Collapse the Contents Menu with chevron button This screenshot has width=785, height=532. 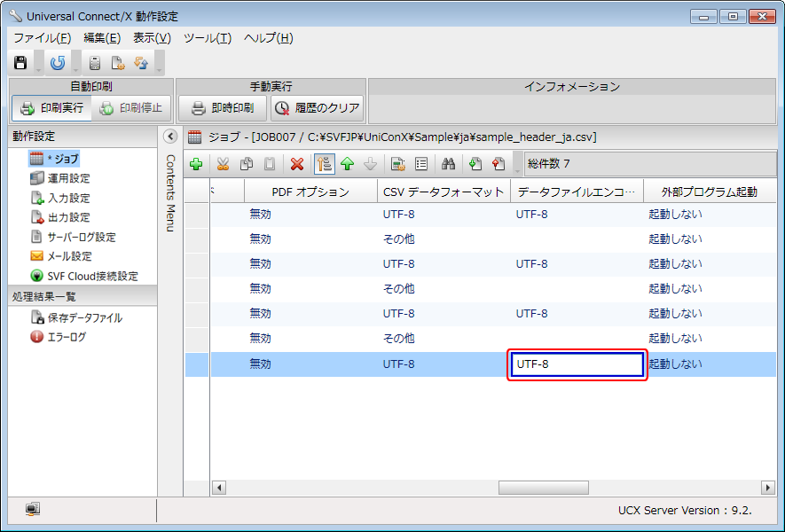170,137
